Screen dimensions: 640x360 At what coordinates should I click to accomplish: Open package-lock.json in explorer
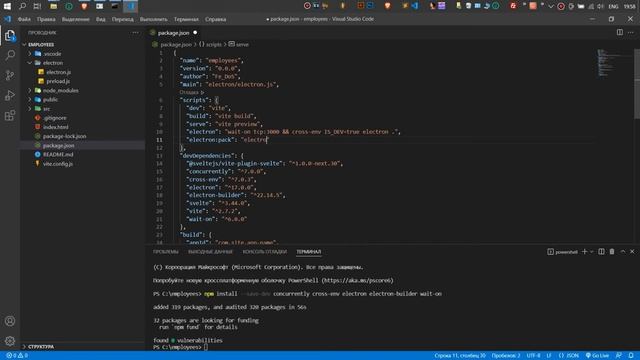64,136
